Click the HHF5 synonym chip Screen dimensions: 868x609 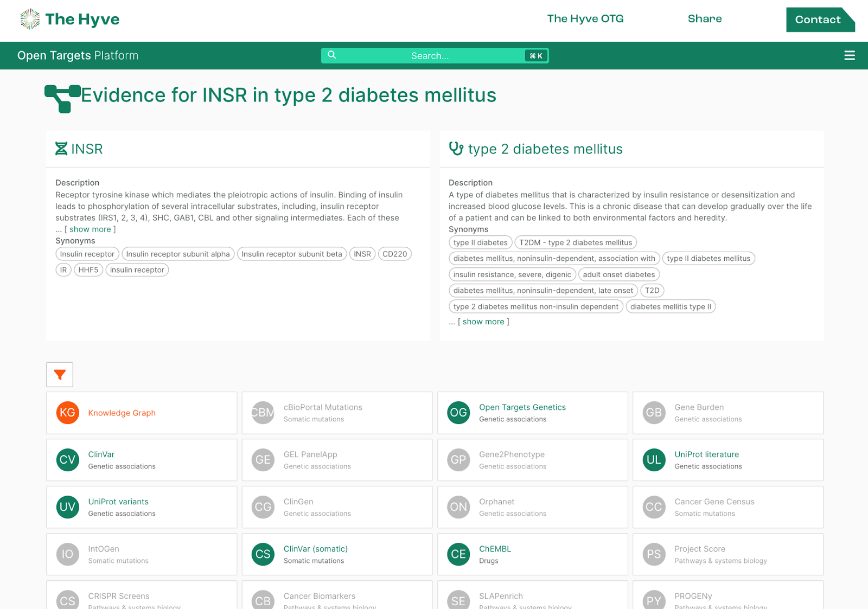[88, 270]
